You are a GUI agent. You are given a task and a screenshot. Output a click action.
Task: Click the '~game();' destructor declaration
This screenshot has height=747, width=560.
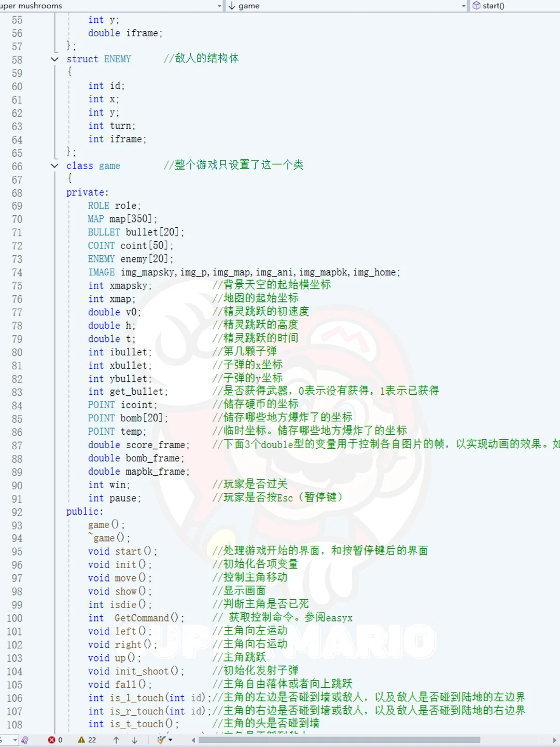(x=109, y=538)
